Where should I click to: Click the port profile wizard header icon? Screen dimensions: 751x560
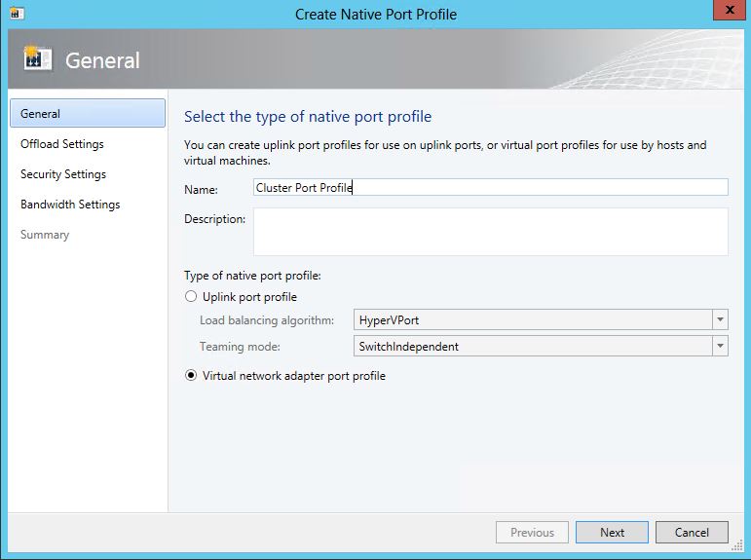tap(38, 58)
